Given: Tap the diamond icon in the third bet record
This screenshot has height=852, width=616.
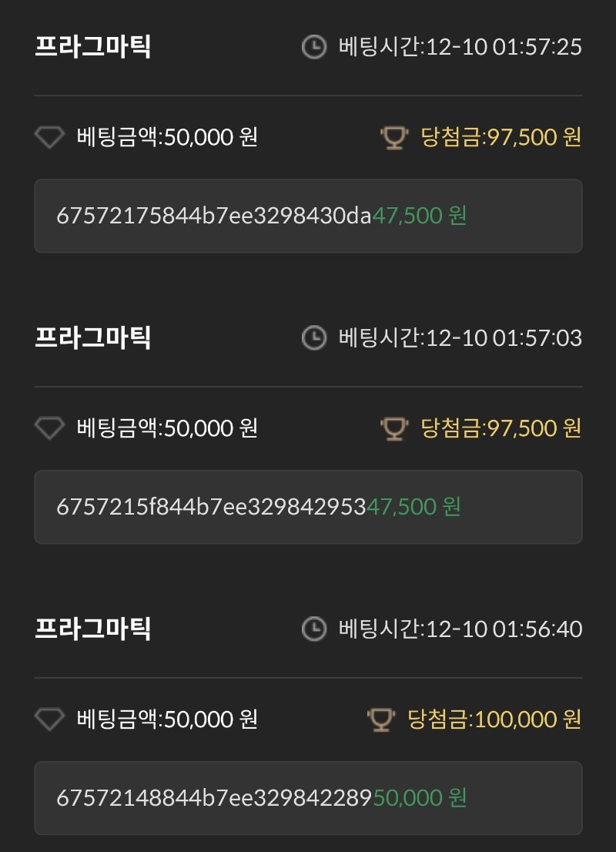Looking at the screenshot, I should pos(49,720).
